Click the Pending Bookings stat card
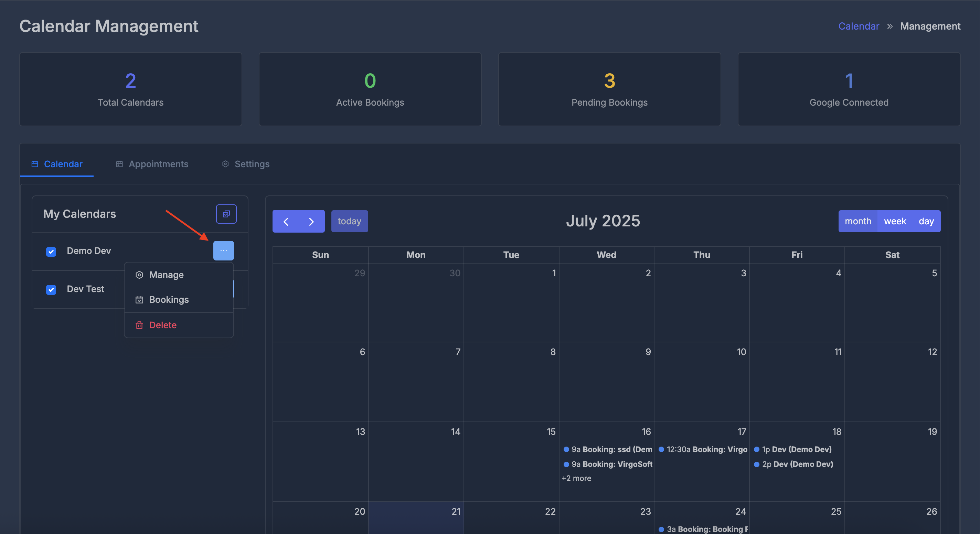Viewport: 980px width, 534px height. [609, 89]
